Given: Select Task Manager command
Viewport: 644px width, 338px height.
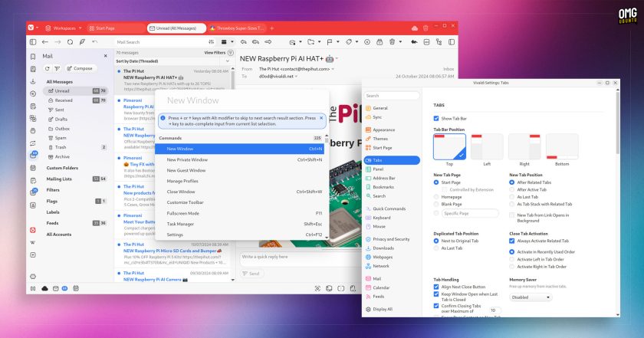Looking at the screenshot, I should pos(240,224).
